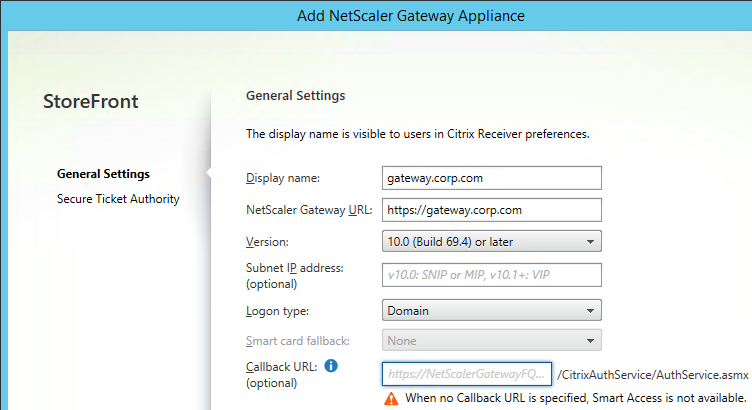The width and height of the screenshot is (752, 410).
Task: Focus the NetScaler Gateway URL field
Action: (492, 210)
